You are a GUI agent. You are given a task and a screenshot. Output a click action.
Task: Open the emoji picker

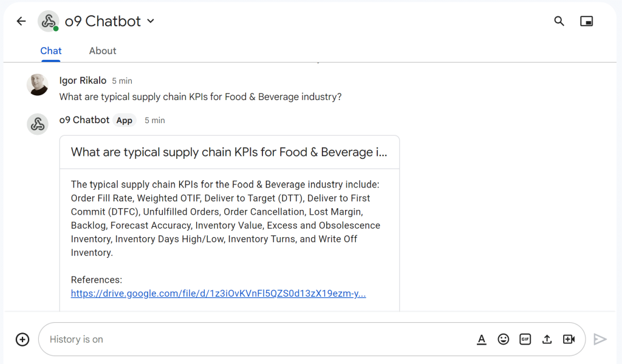(x=504, y=340)
